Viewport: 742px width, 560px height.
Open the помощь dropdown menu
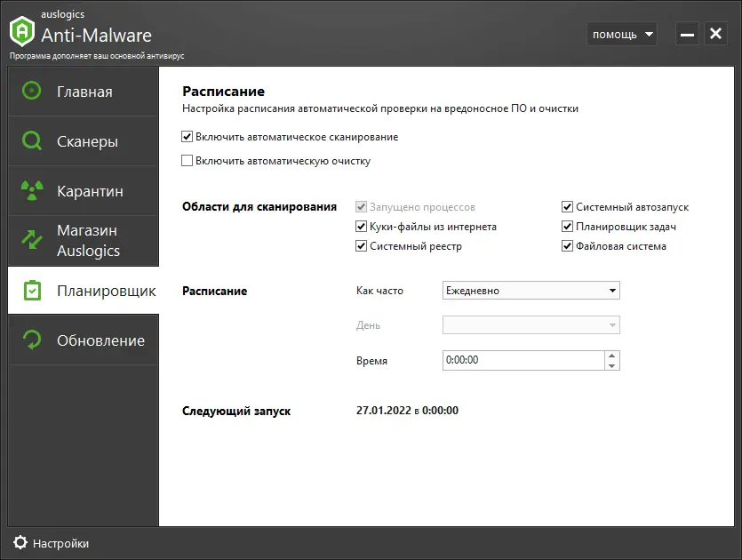622,33
